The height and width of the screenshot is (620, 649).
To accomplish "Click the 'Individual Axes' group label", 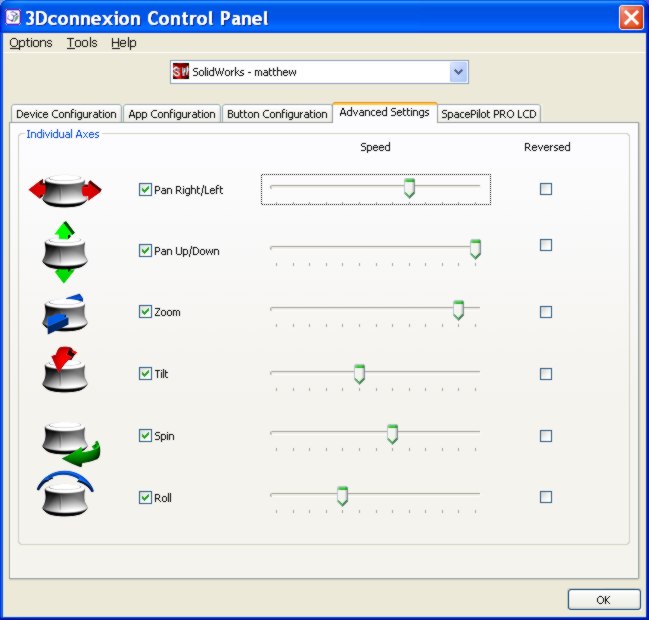I will coord(62,134).
